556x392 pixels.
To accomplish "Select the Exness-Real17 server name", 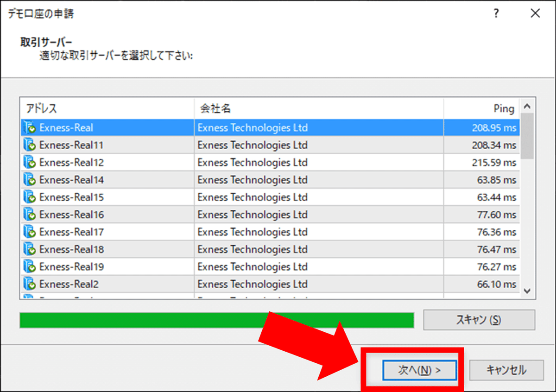I will [x=71, y=232].
